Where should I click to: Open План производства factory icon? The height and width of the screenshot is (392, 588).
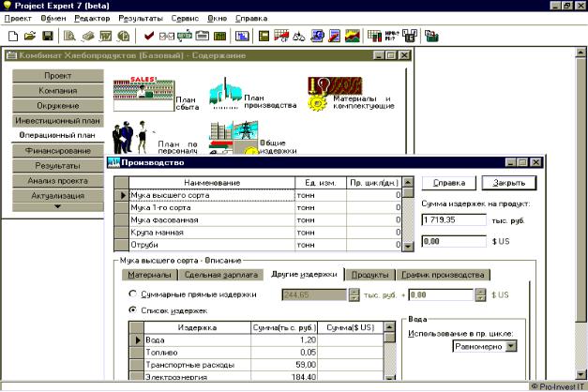(225, 94)
